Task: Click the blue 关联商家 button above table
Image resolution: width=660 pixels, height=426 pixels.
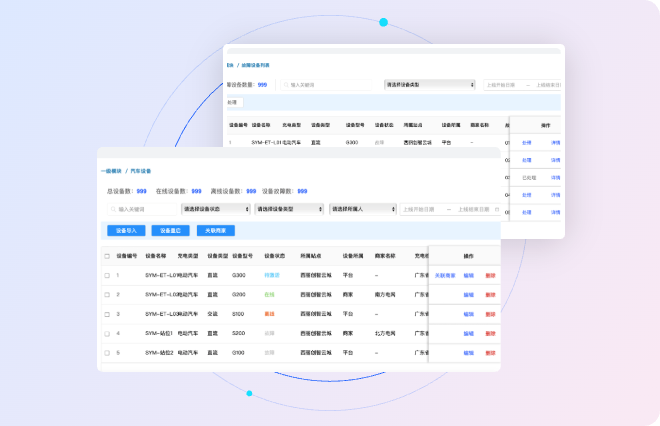Action: coord(215,230)
